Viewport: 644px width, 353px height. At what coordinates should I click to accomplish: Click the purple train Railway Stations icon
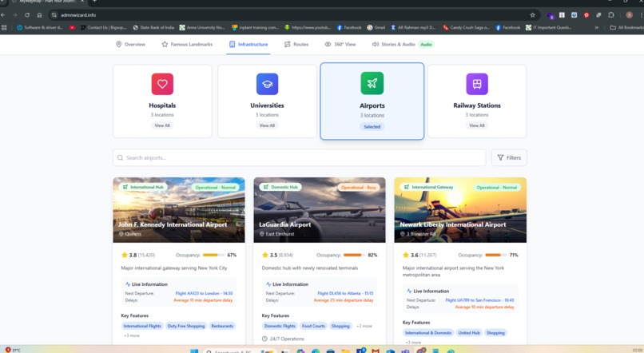pos(477,84)
